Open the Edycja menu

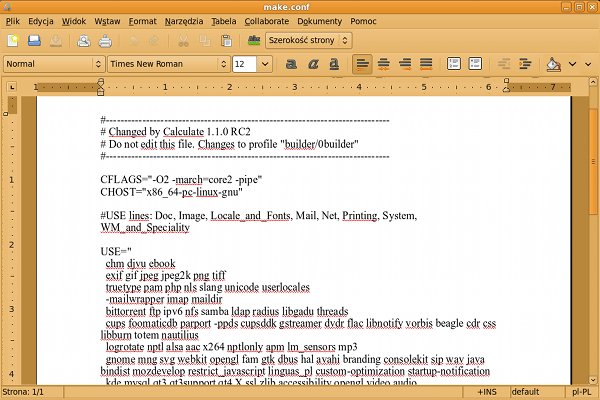point(41,21)
